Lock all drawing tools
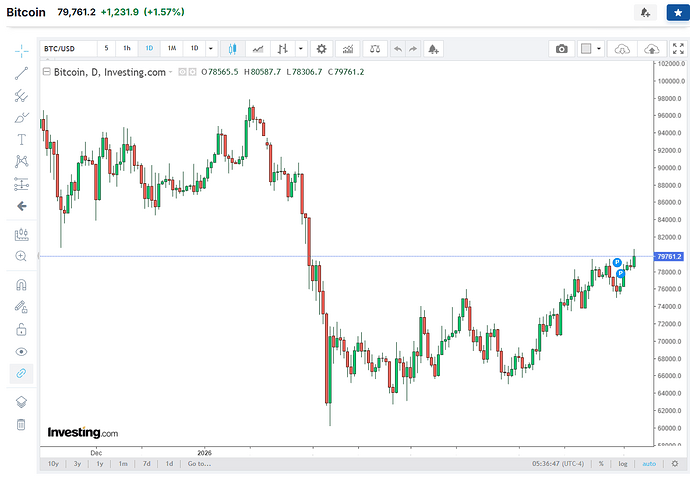The height and width of the screenshot is (477, 690). (21, 329)
